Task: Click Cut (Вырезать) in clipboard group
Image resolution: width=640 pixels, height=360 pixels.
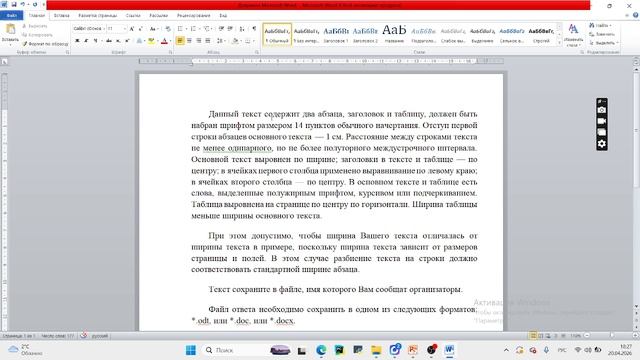Action: pyautogui.click(x=34, y=26)
